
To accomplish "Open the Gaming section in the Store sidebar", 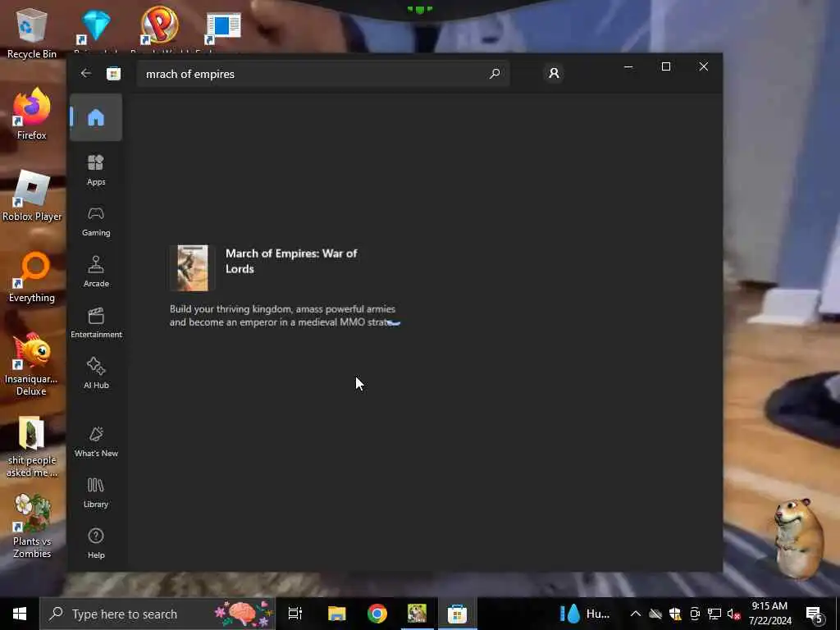I will point(96,221).
